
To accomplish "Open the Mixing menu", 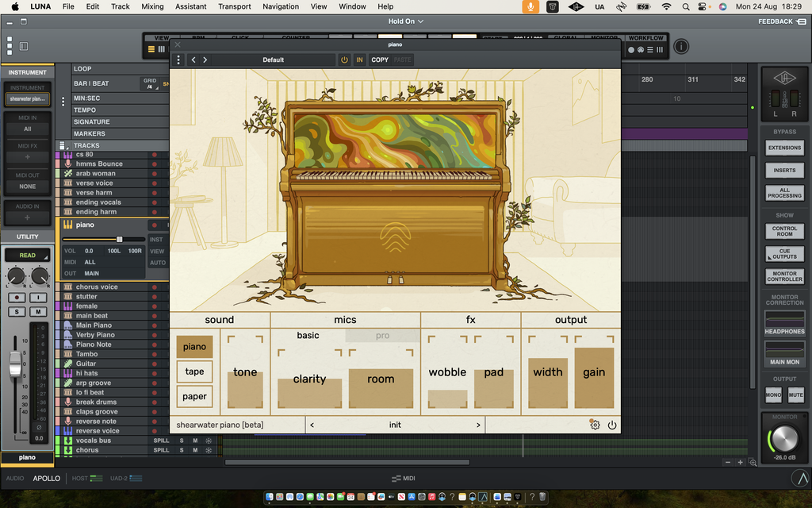I will point(152,6).
